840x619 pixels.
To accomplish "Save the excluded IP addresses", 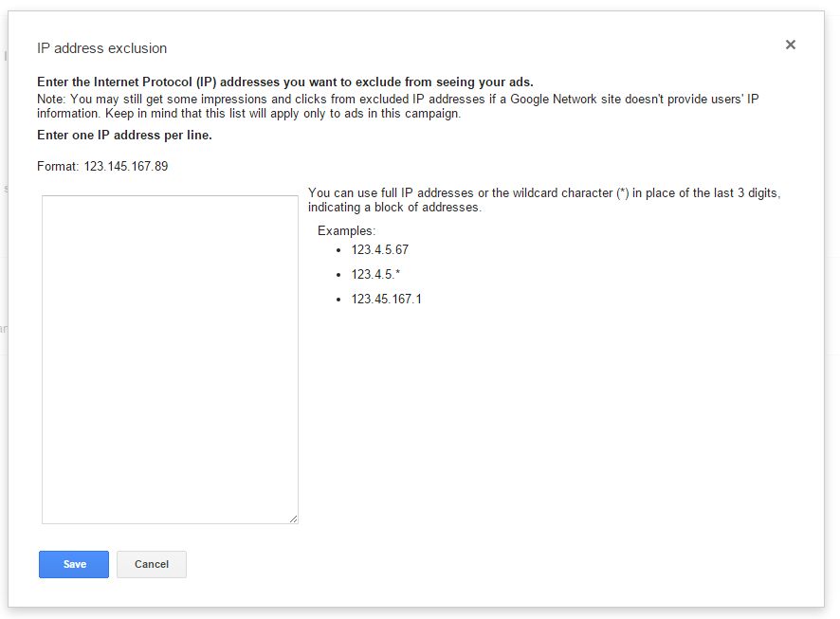I will [74, 564].
